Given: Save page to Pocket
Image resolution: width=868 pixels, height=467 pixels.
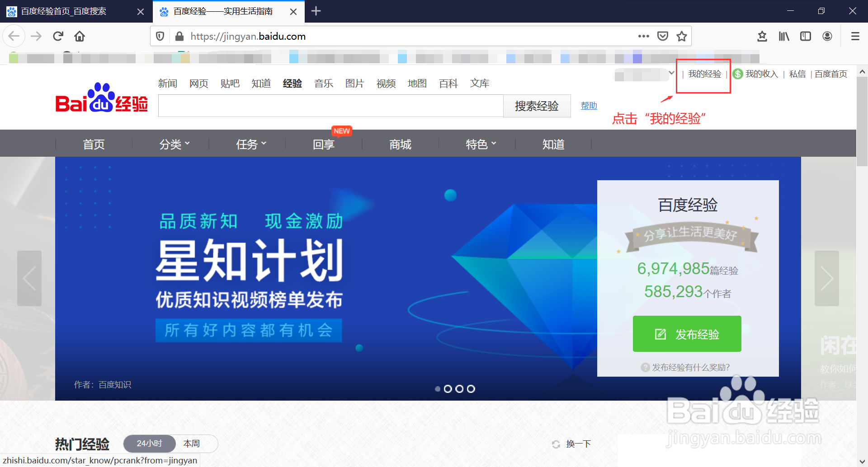Looking at the screenshot, I should 663,36.
